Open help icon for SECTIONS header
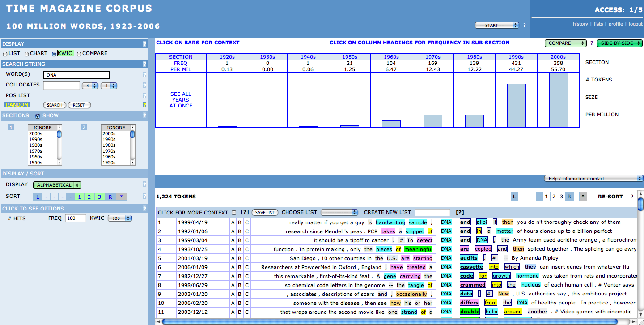The width and height of the screenshot is (644, 325). [144, 115]
